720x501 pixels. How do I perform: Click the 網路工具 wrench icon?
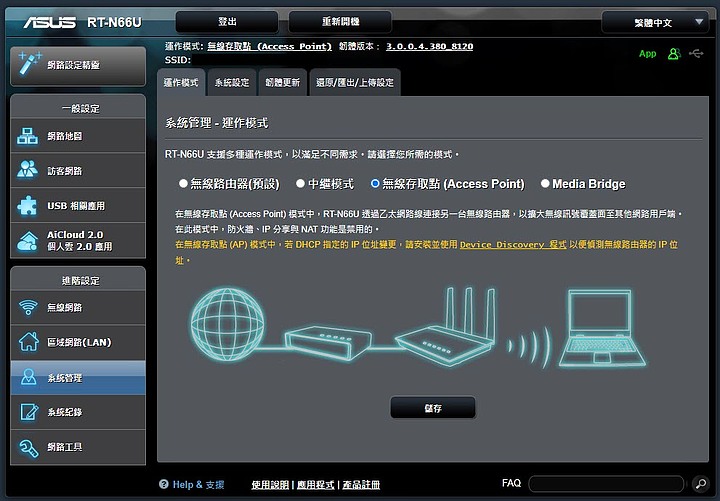28,447
